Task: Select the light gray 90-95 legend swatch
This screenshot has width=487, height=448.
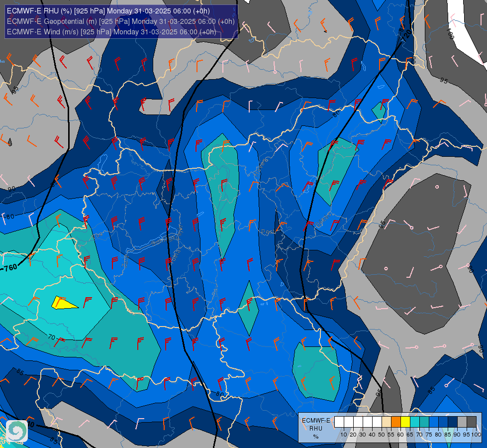Action: 463,422
